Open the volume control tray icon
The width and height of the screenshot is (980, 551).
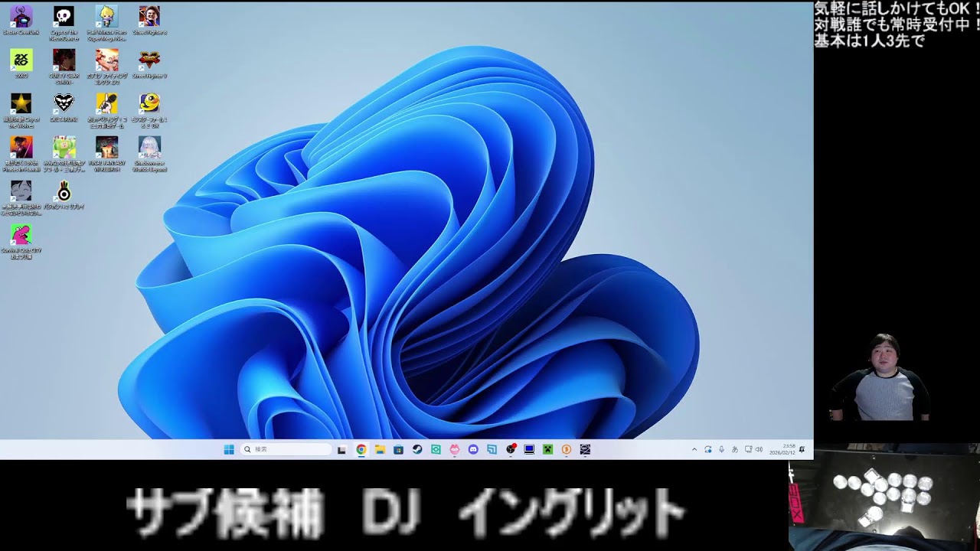(759, 450)
